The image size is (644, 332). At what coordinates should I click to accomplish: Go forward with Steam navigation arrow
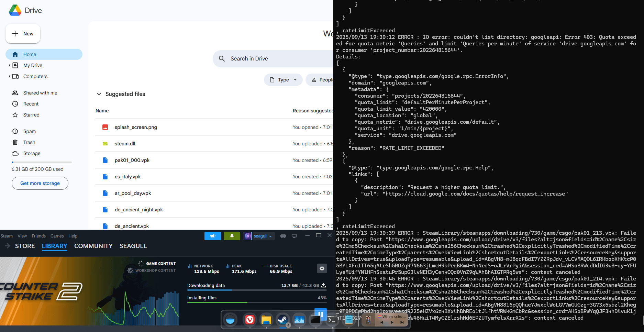coord(8,246)
